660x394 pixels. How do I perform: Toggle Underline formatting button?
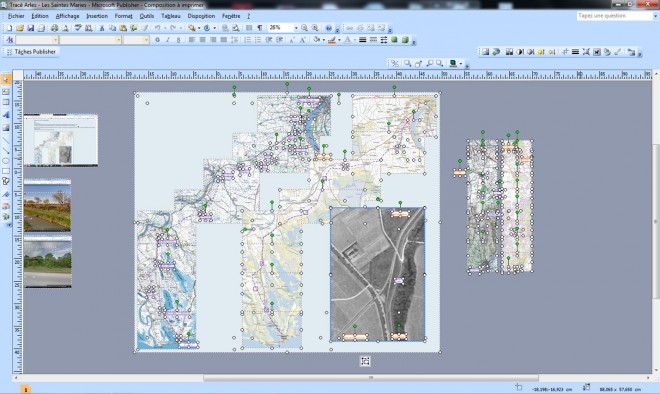(x=178, y=40)
